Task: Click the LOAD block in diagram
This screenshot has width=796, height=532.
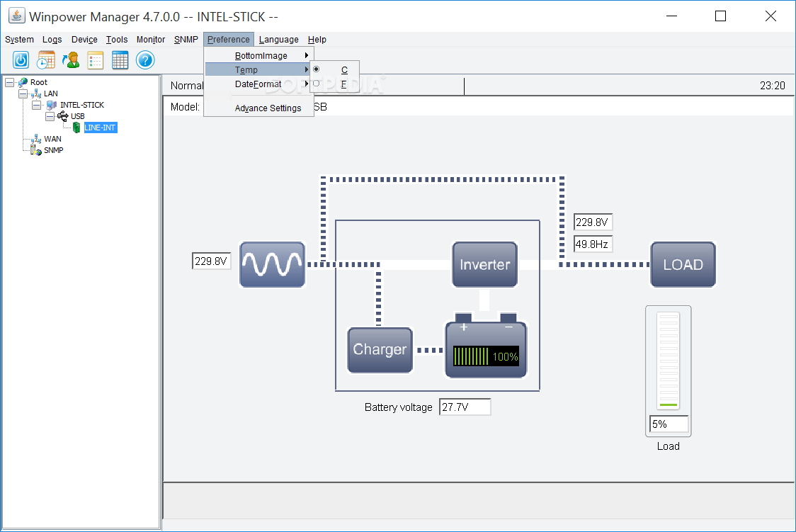Action: click(x=683, y=264)
